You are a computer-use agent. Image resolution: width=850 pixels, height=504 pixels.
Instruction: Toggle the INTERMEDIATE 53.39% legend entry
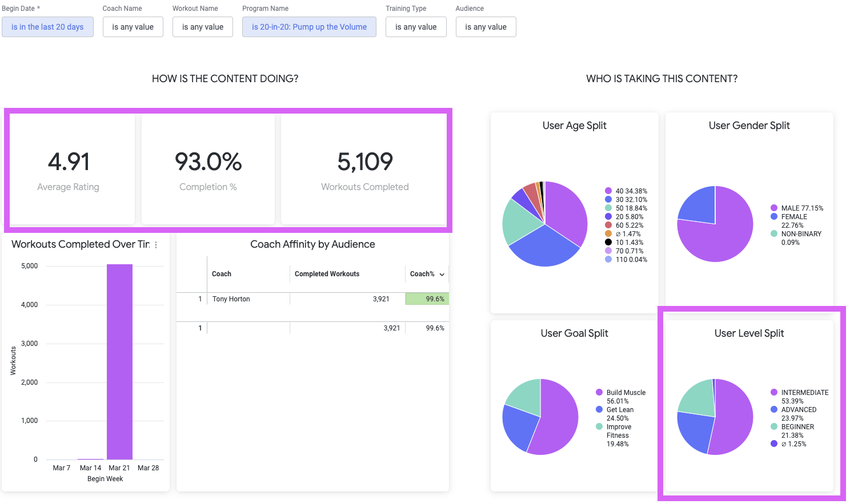click(800, 397)
